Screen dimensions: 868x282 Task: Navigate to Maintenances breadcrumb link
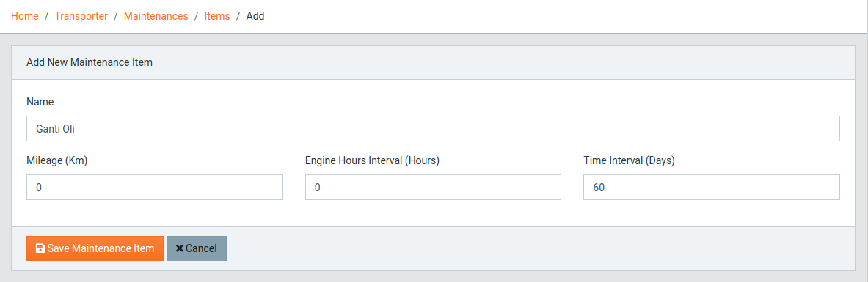click(x=156, y=16)
